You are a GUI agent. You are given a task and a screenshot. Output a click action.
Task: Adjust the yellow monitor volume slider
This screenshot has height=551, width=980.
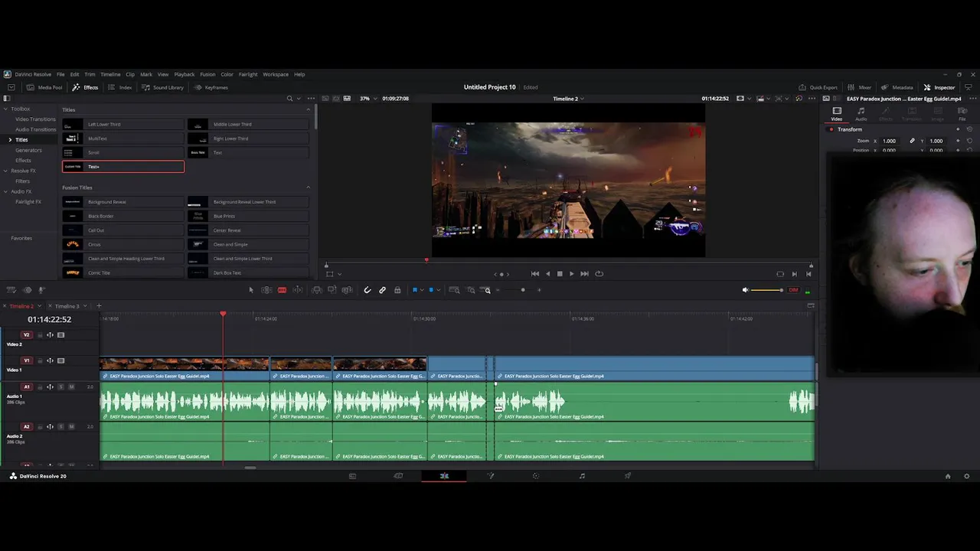pos(766,290)
